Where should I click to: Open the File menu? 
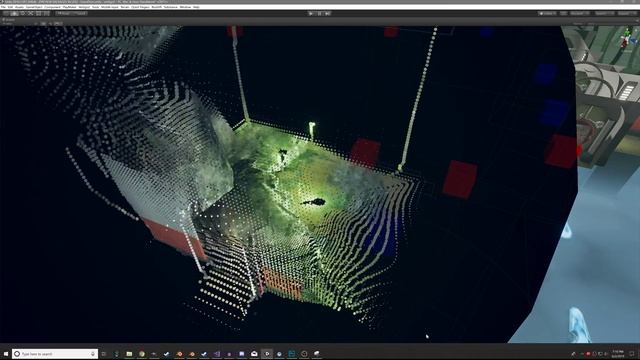click(x=3, y=7)
